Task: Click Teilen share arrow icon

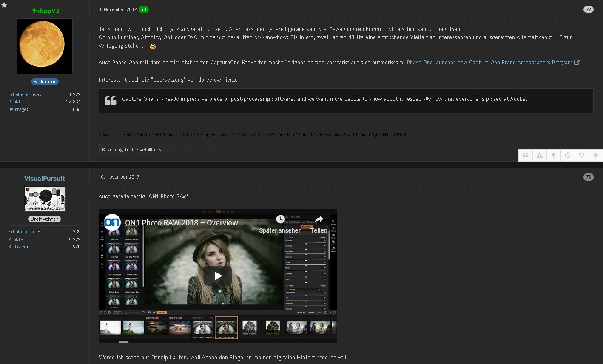Action: [319, 219]
